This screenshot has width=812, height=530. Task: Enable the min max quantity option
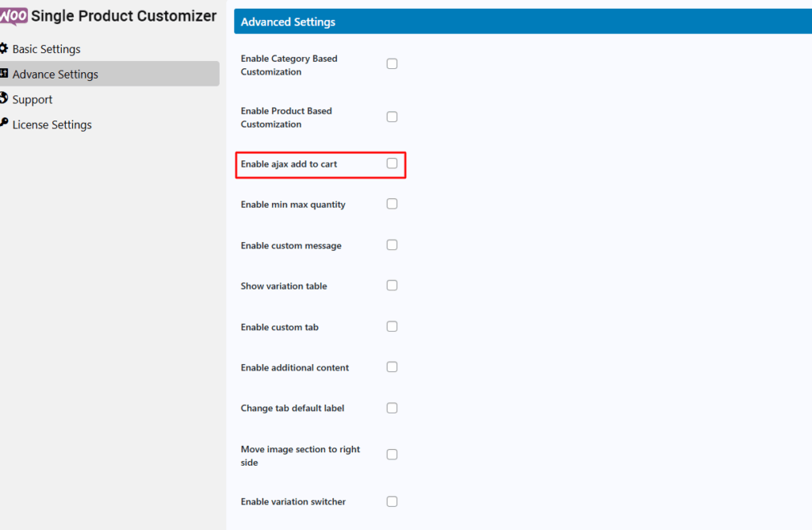(x=392, y=204)
